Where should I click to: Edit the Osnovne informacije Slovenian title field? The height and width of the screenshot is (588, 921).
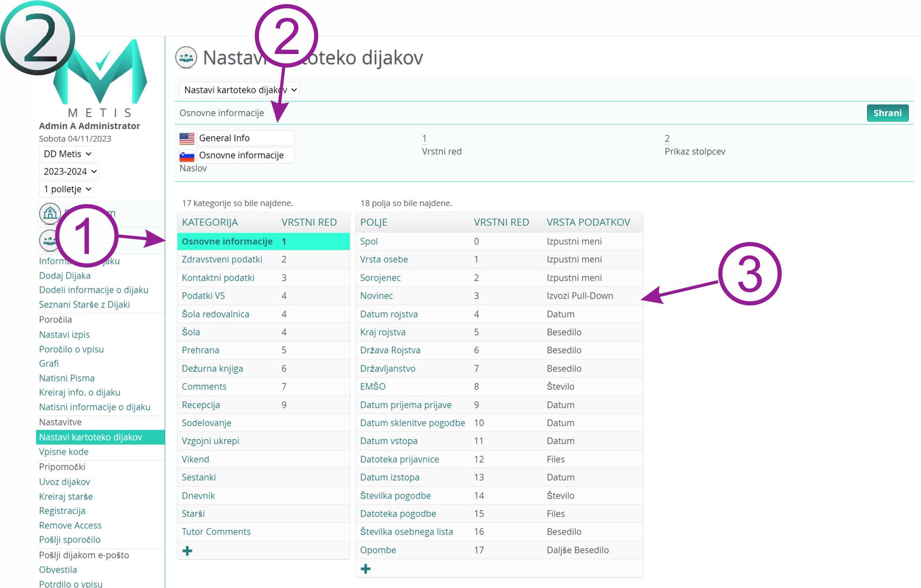pos(245,155)
